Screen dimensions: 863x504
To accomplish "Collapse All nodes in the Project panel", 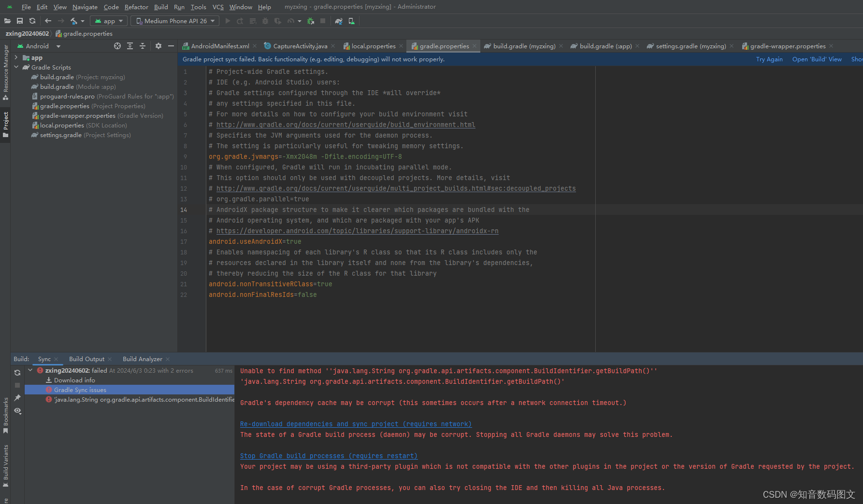I will point(143,46).
